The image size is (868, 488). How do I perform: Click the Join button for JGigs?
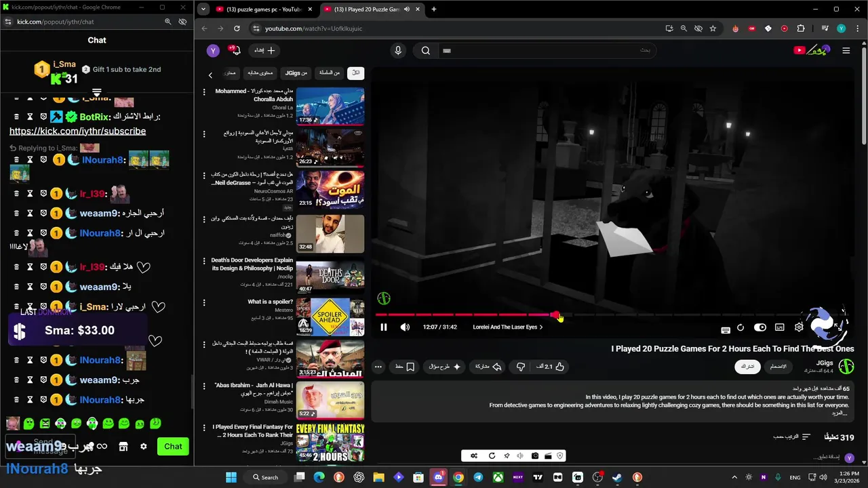[778, 367]
